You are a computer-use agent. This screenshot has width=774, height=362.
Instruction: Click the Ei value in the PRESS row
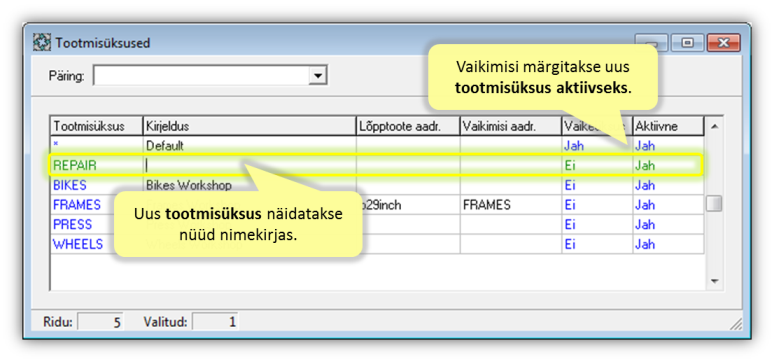(597, 225)
